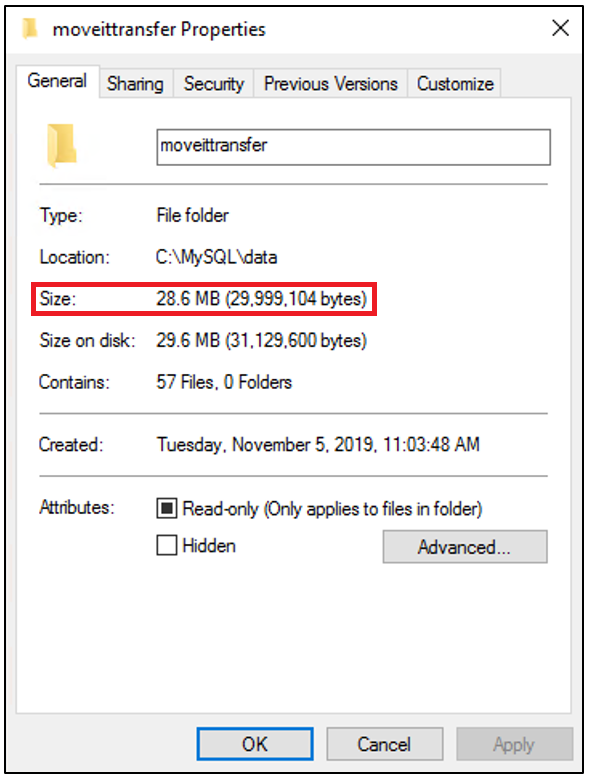The width and height of the screenshot is (590, 780).
Task: Switch to the Sharing tab
Action: click(x=135, y=84)
